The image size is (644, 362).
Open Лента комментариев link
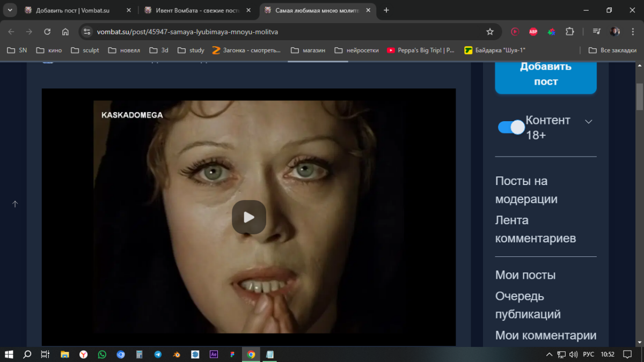click(x=536, y=229)
